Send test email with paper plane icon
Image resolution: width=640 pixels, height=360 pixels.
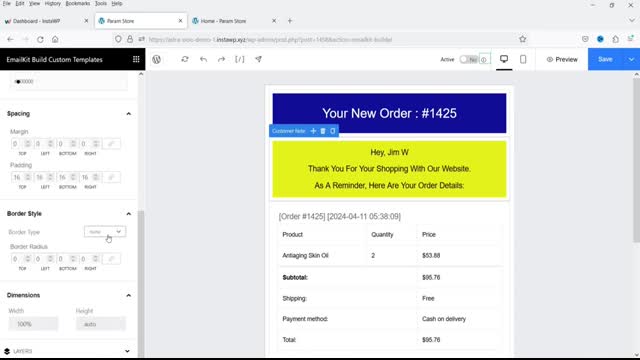click(258, 59)
